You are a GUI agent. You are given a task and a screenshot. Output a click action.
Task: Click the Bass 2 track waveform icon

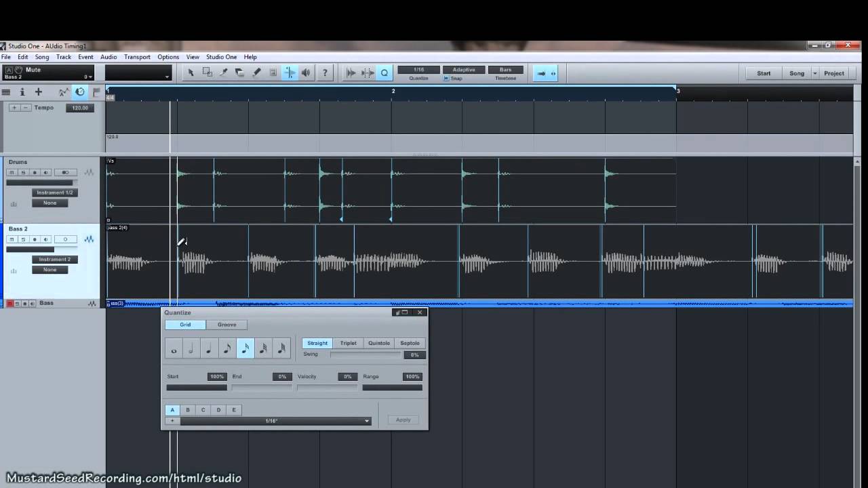point(89,239)
